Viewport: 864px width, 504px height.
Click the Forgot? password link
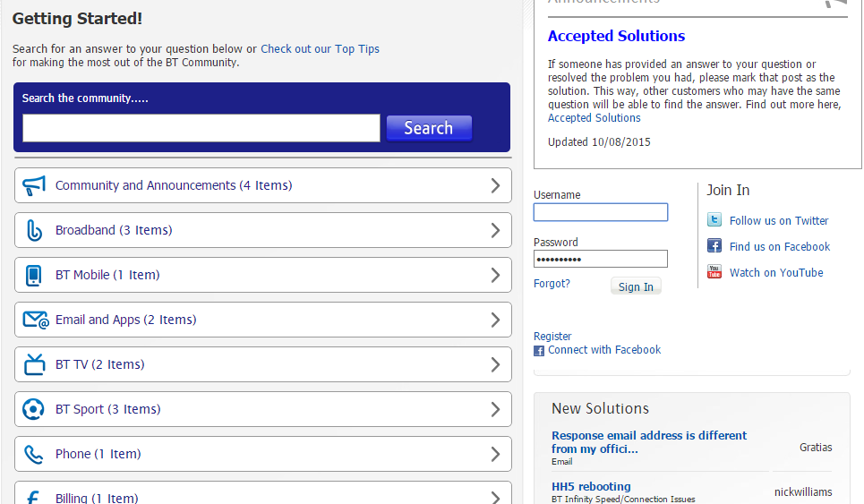tap(552, 284)
